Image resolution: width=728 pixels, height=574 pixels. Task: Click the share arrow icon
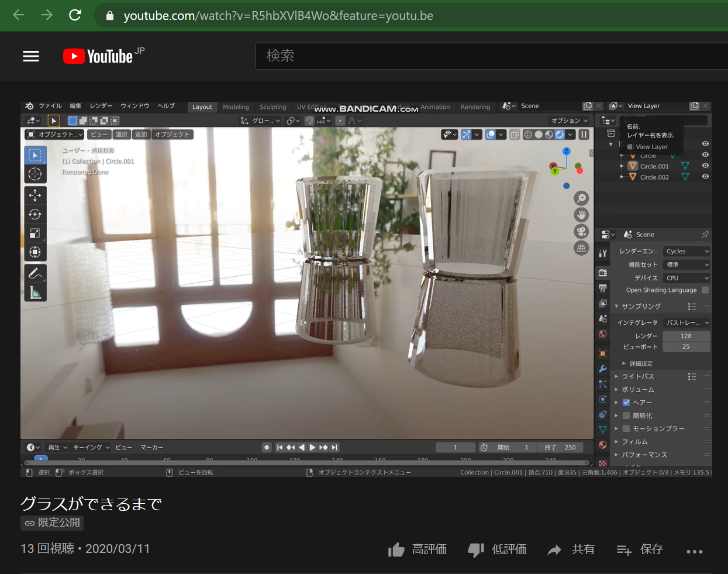tap(554, 549)
